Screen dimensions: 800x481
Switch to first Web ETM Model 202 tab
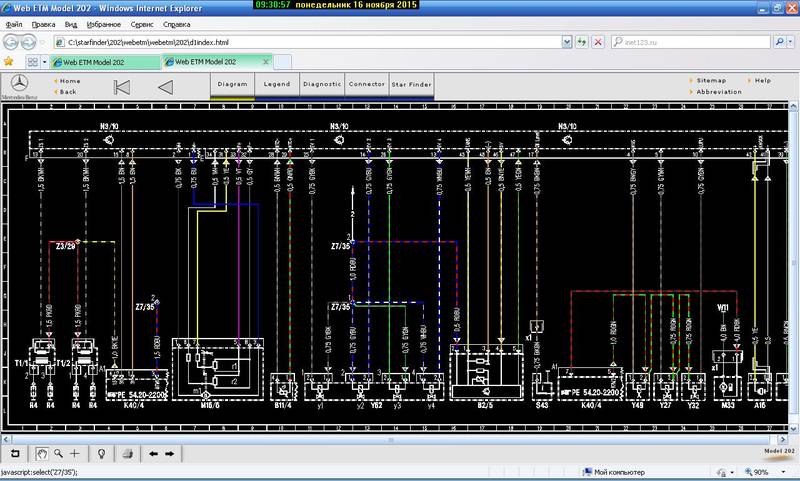pyautogui.click(x=105, y=62)
